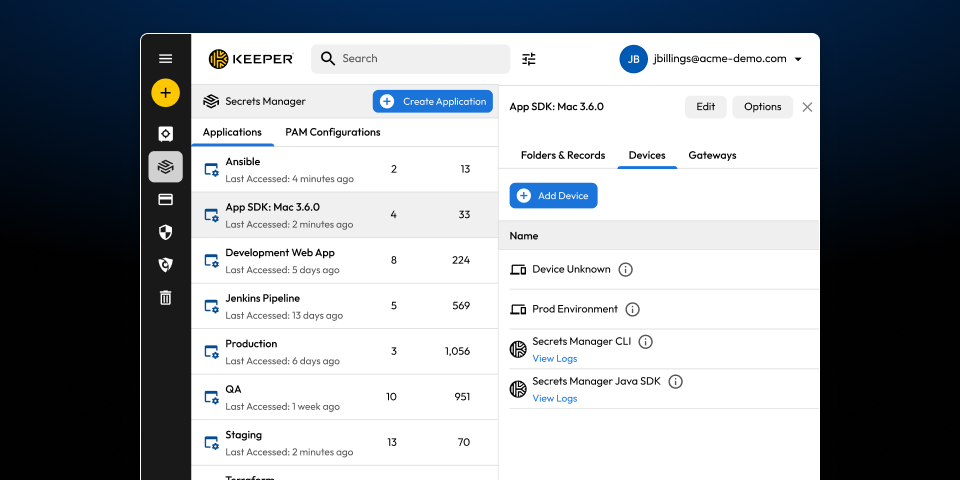The width and height of the screenshot is (960, 480).
Task: Show info for Device Unknown
Action: click(x=625, y=269)
